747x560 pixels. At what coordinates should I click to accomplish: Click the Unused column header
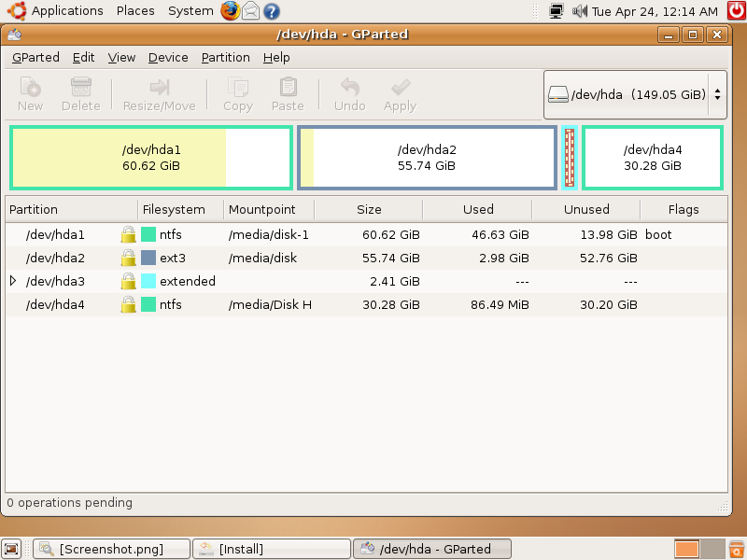586,209
